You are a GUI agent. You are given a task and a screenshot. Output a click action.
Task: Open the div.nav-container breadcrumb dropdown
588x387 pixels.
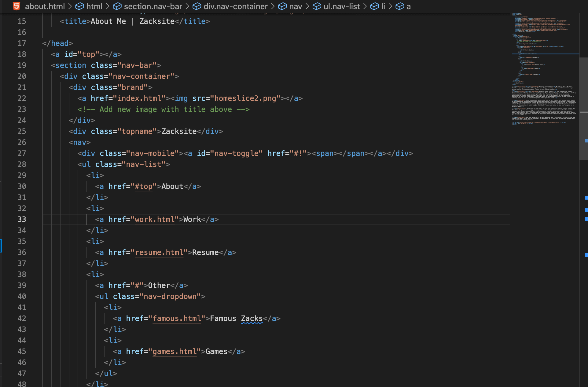[x=235, y=6]
